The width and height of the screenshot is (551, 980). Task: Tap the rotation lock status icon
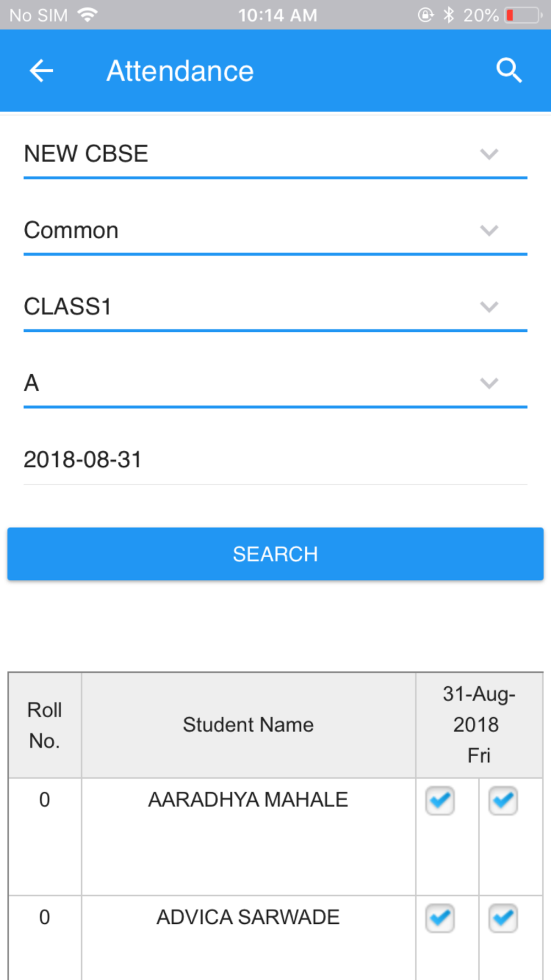coord(425,15)
